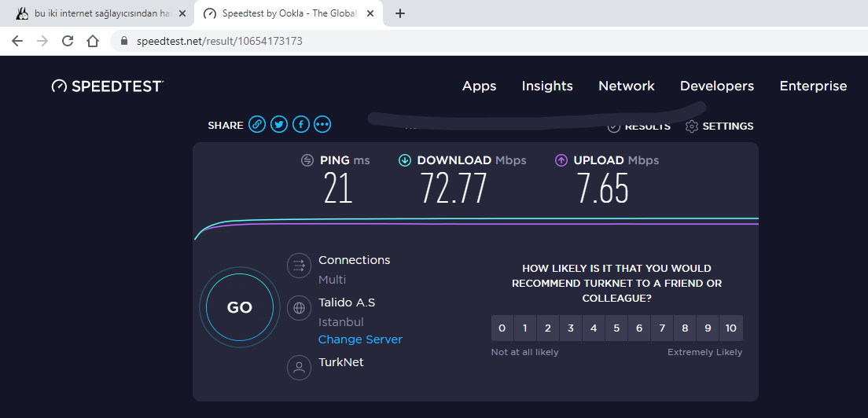This screenshot has width=868, height=418.
Task: Open more share options ellipsis
Action: (x=322, y=124)
